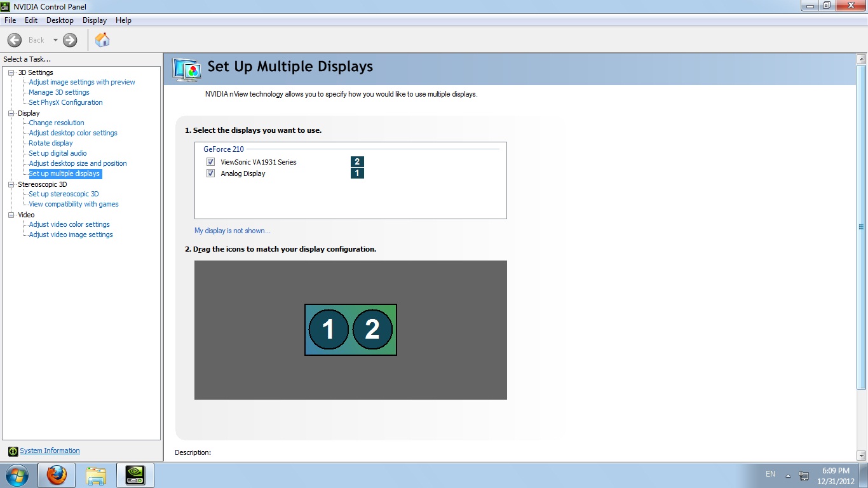
Task: Go back with the Back arrow button
Action: pyautogui.click(x=14, y=40)
